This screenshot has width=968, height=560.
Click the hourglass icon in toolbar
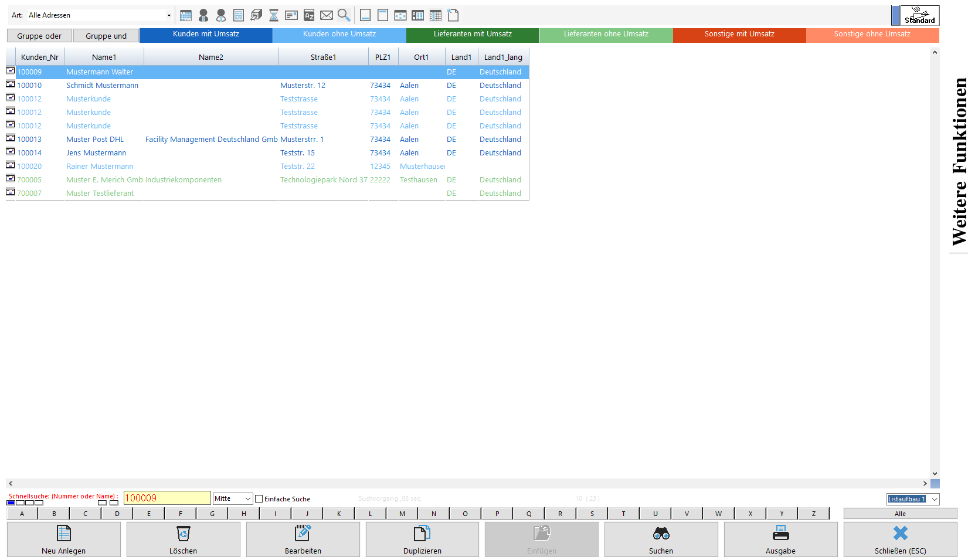point(274,15)
